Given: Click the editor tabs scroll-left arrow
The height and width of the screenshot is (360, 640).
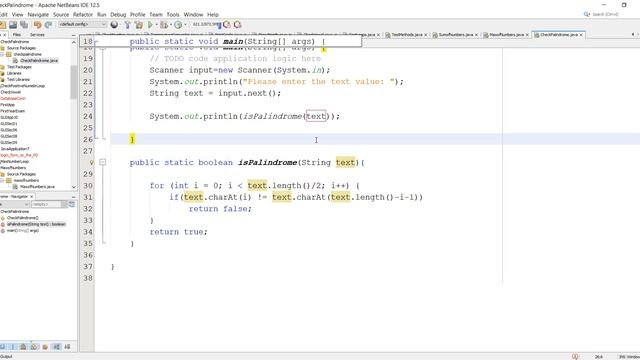Looking at the screenshot, I should 633,35.
